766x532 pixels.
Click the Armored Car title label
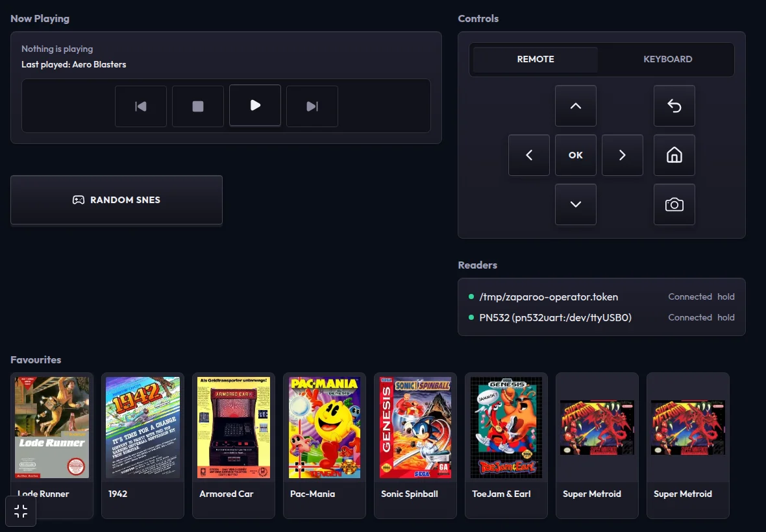tap(226, 494)
